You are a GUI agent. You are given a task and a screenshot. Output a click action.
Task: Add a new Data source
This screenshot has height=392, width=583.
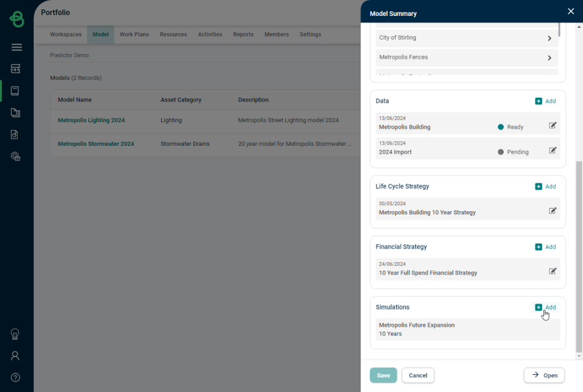point(545,101)
